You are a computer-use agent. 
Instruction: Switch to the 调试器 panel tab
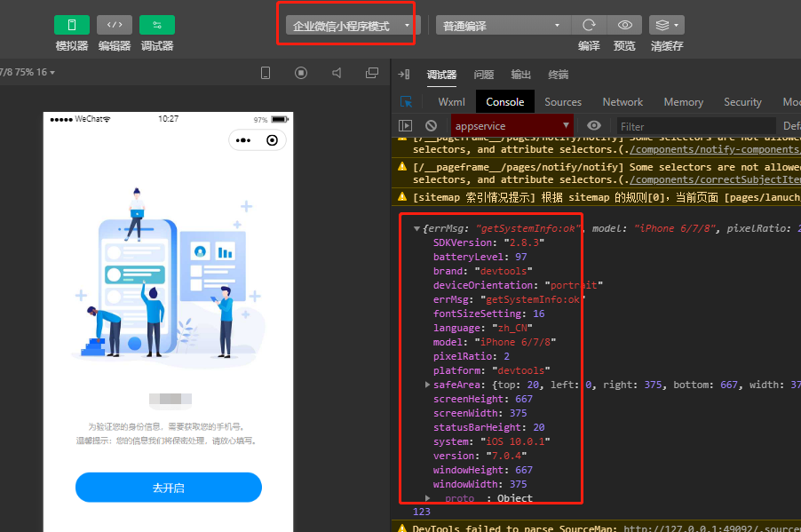(441, 75)
